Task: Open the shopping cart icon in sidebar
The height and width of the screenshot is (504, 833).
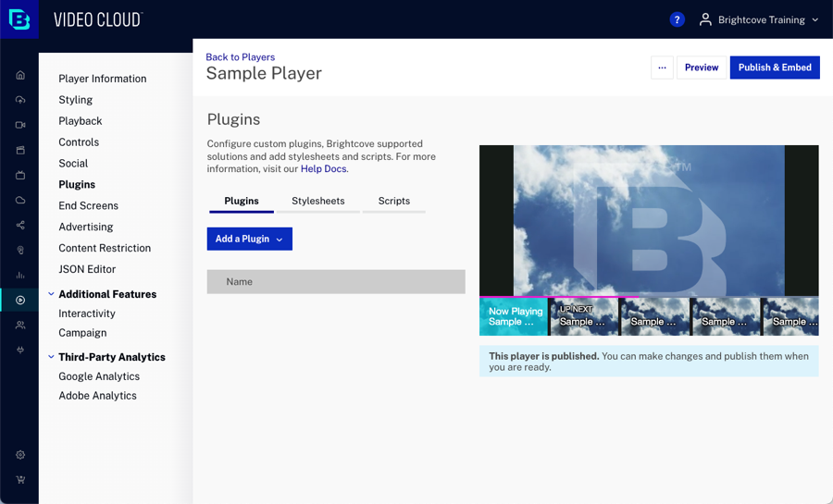Action: coord(20,480)
